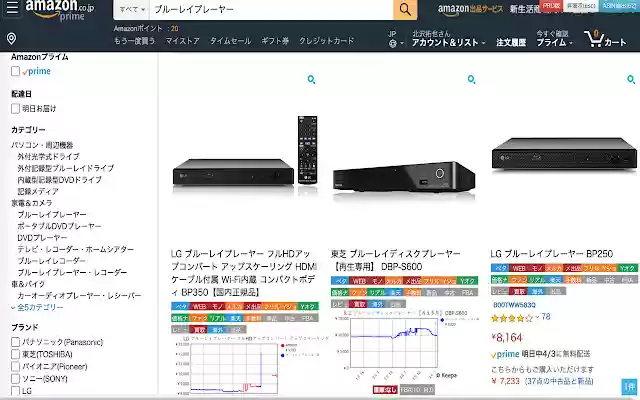This screenshot has width=640, height=400.
Task: Open the LG ブルーレイプレーヤー BP250 title link
Action: point(551,254)
